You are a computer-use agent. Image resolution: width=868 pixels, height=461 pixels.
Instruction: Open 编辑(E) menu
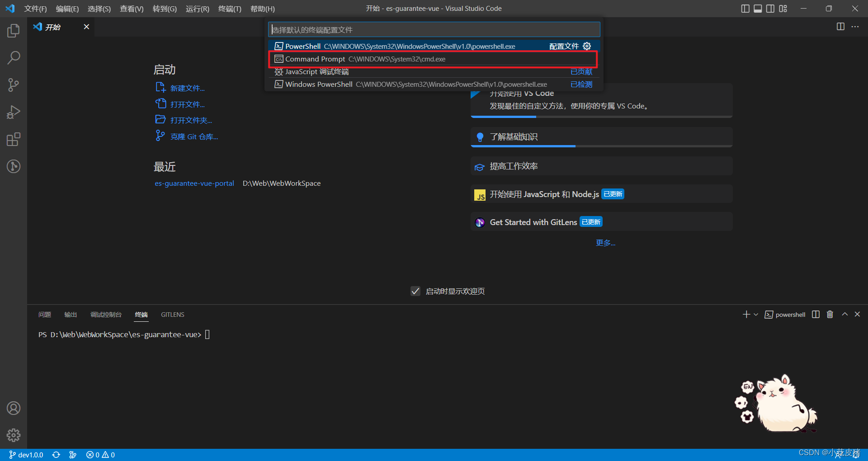(67, 9)
